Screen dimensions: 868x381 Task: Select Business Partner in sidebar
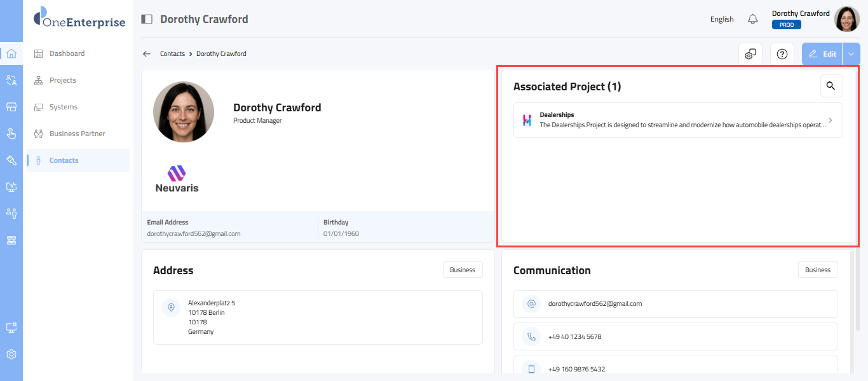(77, 134)
